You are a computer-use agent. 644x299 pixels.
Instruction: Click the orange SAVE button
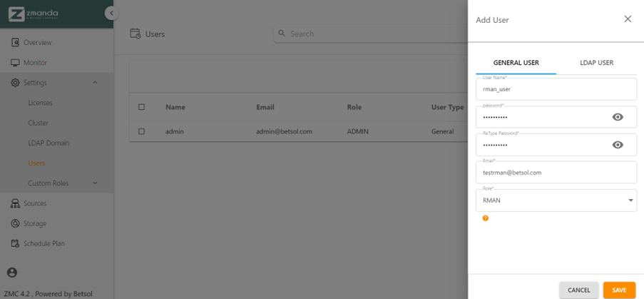[618, 290]
